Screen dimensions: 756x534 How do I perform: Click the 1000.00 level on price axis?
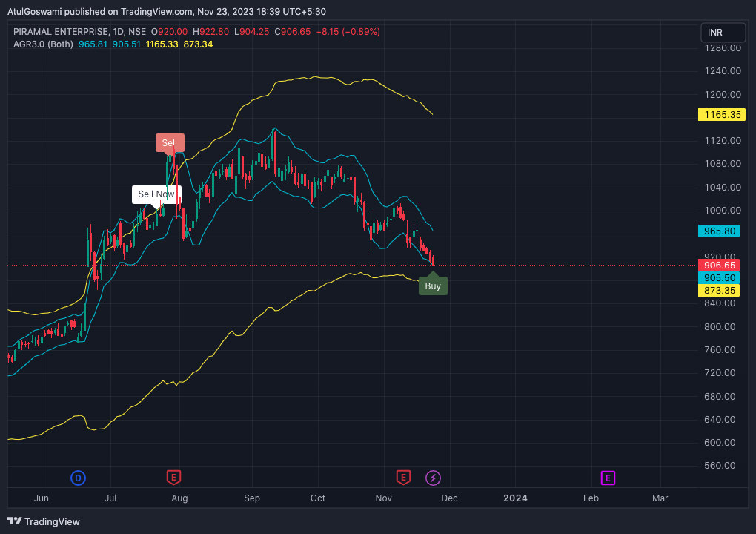click(723, 211)
